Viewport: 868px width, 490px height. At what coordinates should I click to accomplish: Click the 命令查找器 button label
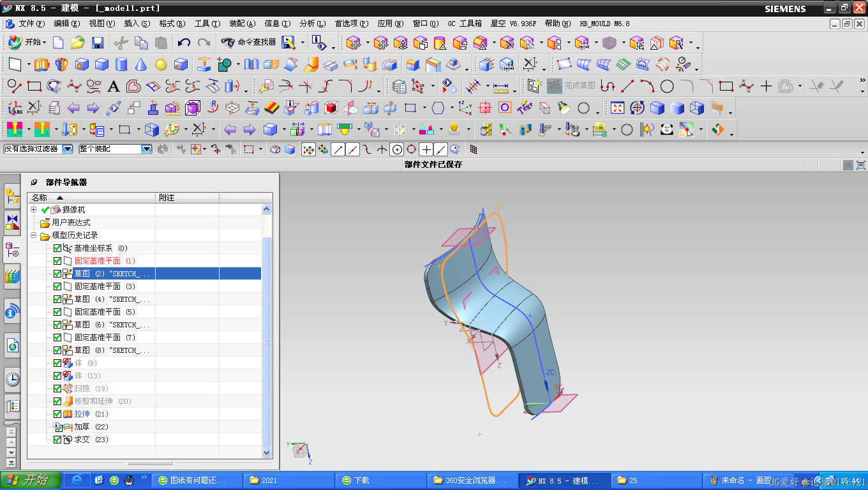(x=257, y=43)
